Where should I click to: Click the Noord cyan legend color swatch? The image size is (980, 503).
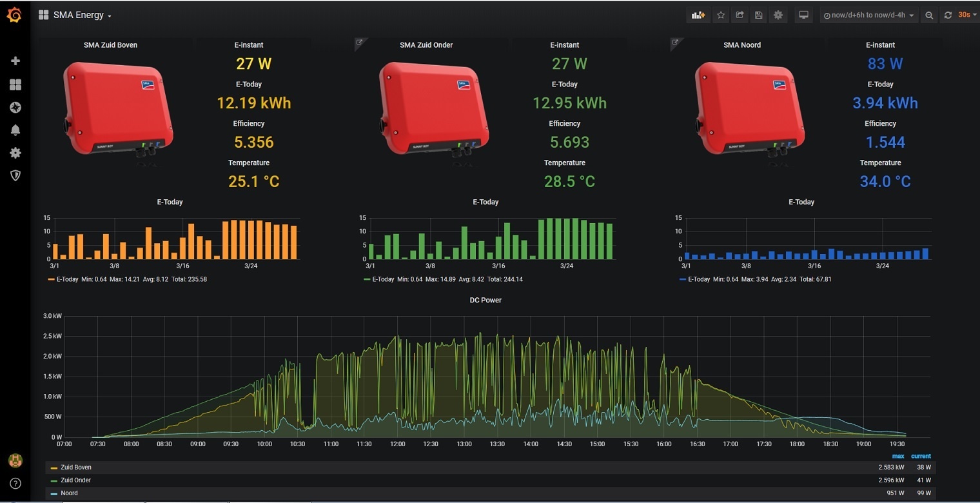click(x=54, y=493)
